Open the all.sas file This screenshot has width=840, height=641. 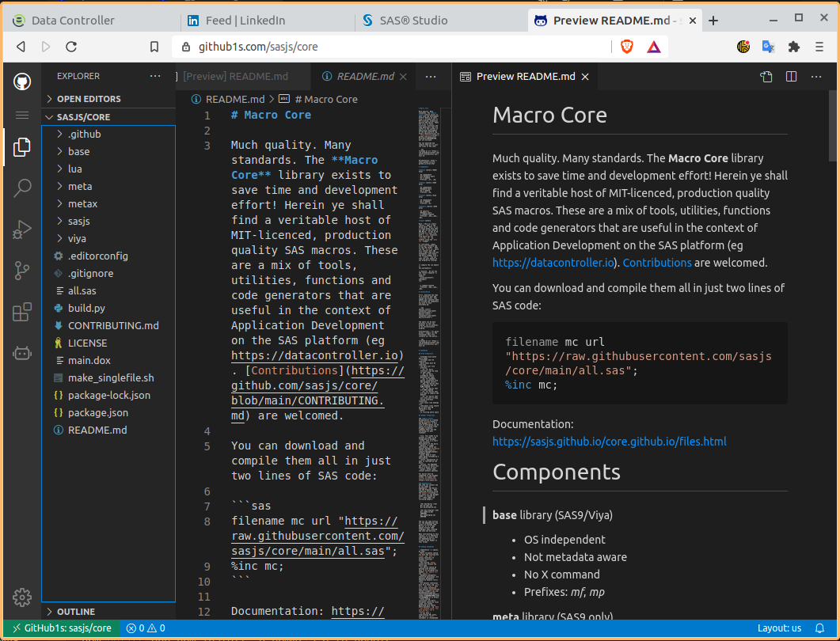click(108, 290)
